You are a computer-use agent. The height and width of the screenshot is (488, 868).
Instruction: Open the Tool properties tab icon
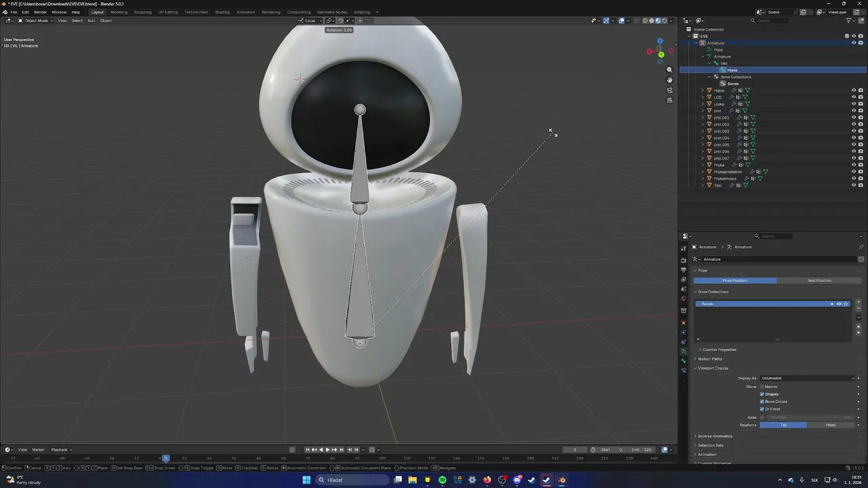tap(684, 249)
